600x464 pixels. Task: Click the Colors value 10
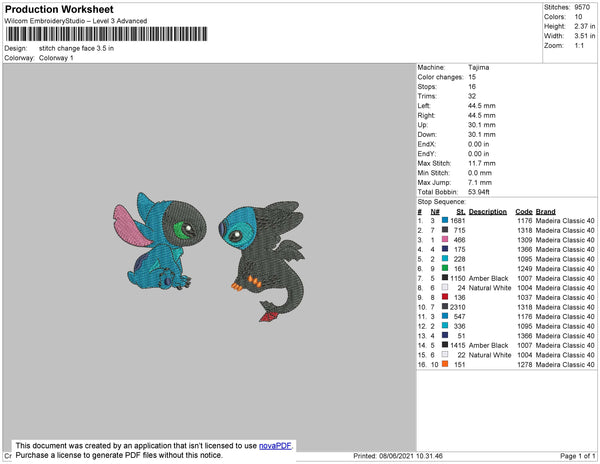point(578,17)
